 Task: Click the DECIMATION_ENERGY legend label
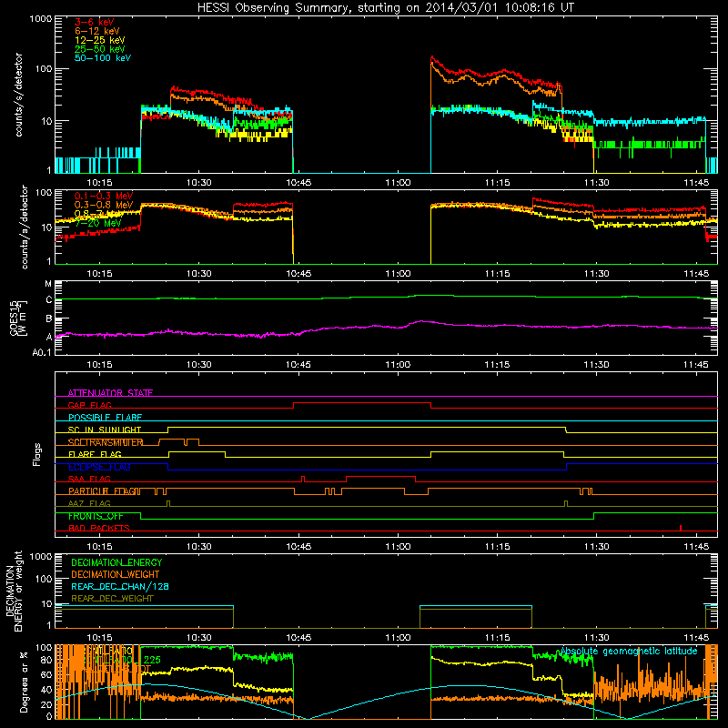116,562
